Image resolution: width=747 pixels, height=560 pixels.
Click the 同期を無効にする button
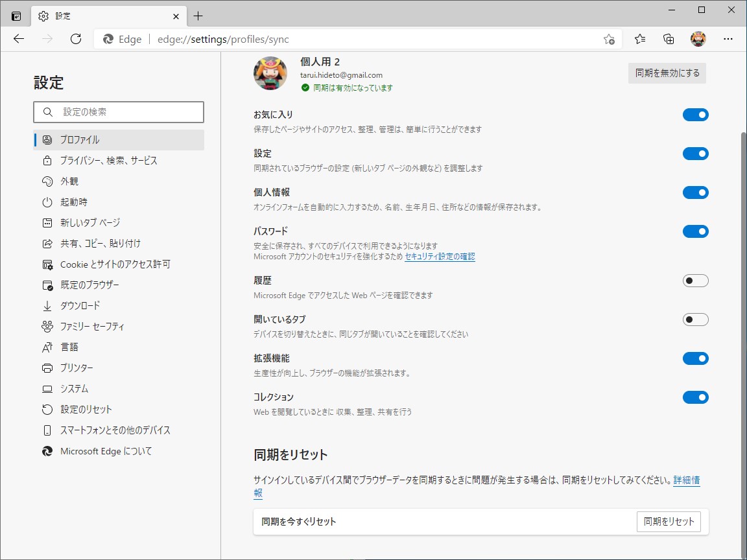[667, 73]
